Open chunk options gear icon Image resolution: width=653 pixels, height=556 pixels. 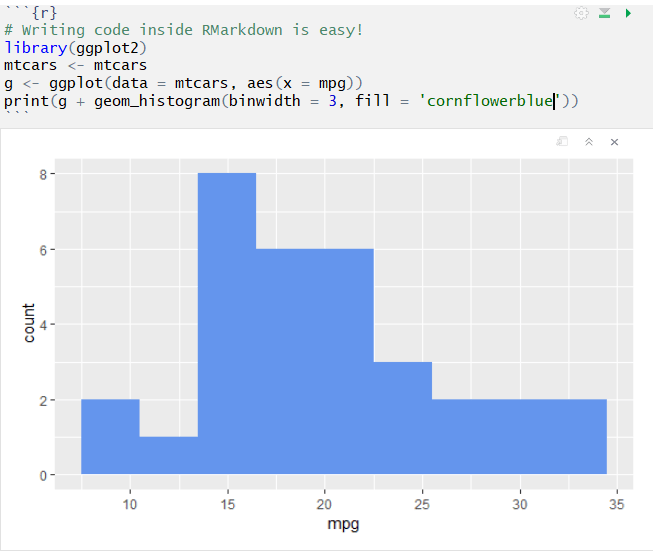[x=581, y=13]
